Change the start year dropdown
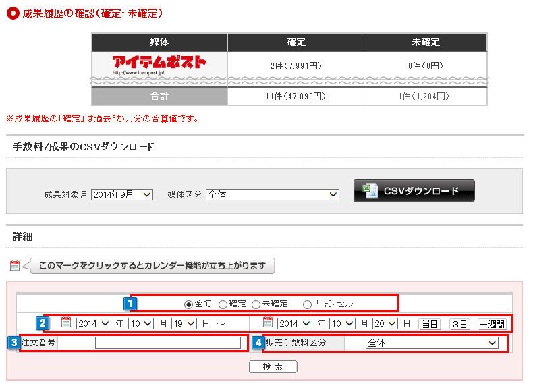533x392 pixels. pyautogui.click(x=94, y=323)
